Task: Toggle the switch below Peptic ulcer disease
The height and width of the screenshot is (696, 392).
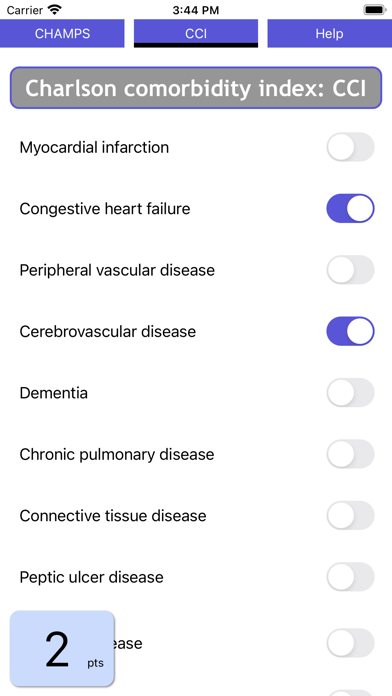Action: point(350,643)
